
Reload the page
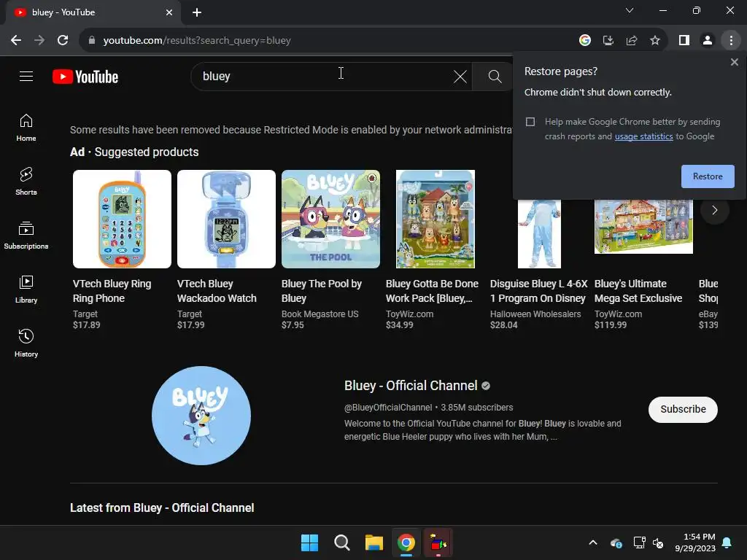[63, 41]
